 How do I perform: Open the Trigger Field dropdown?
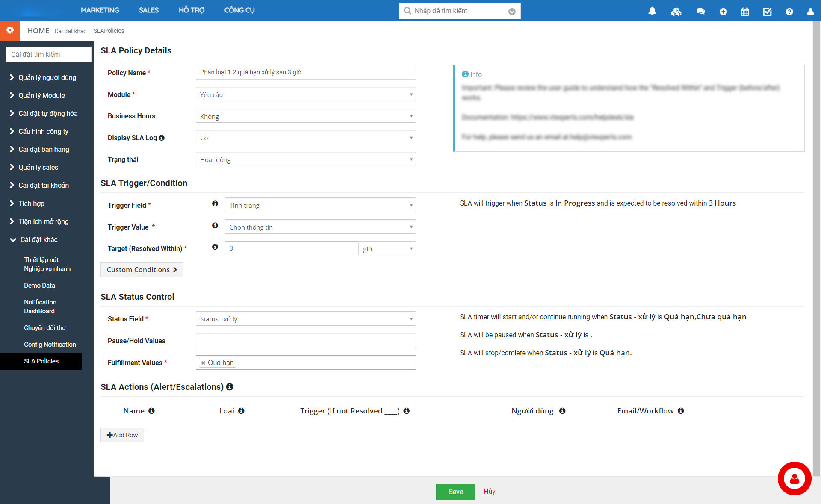[x=320, y=205]
